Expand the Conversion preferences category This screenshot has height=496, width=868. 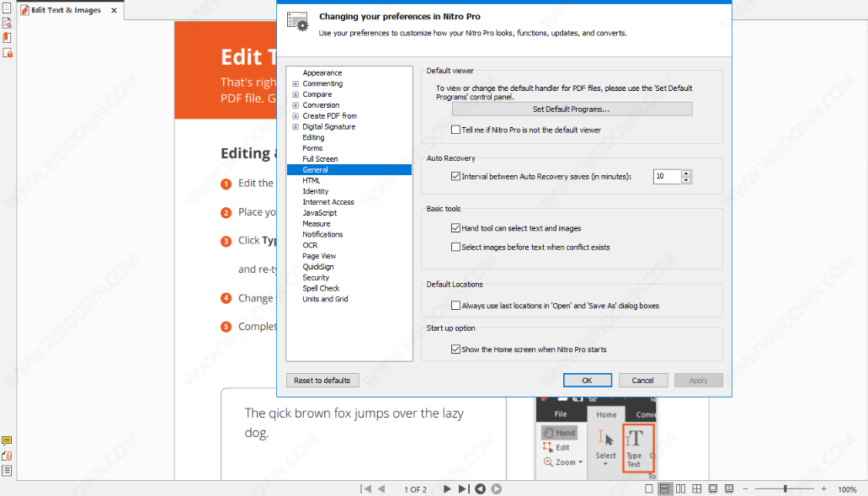(x=296, y=105)
